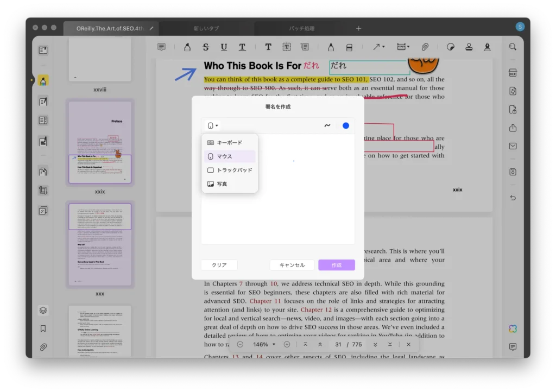Click the attachment paperclip icon in the toolbar
The height and width of the screenshot is (392, 556).
tap(426, 47)
